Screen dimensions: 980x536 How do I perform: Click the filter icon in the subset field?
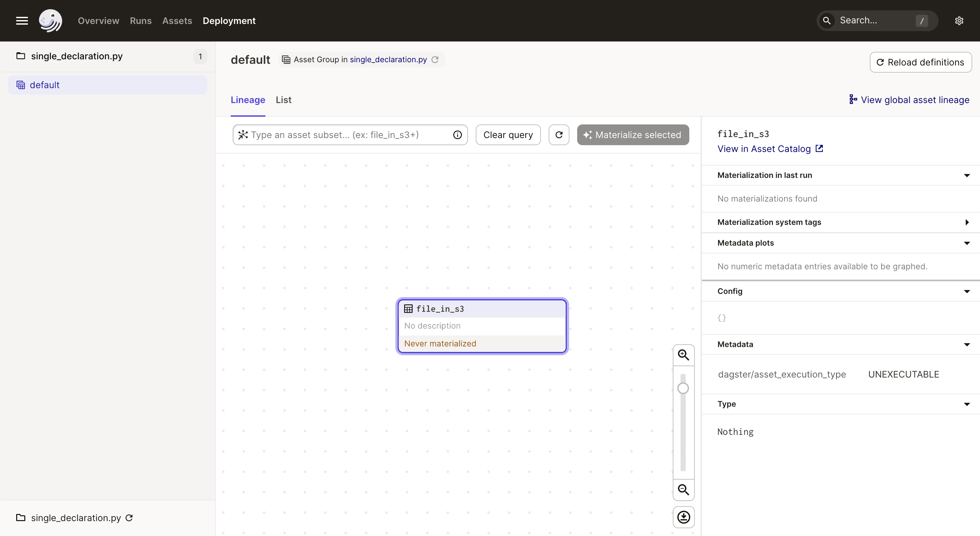point(243,135)
